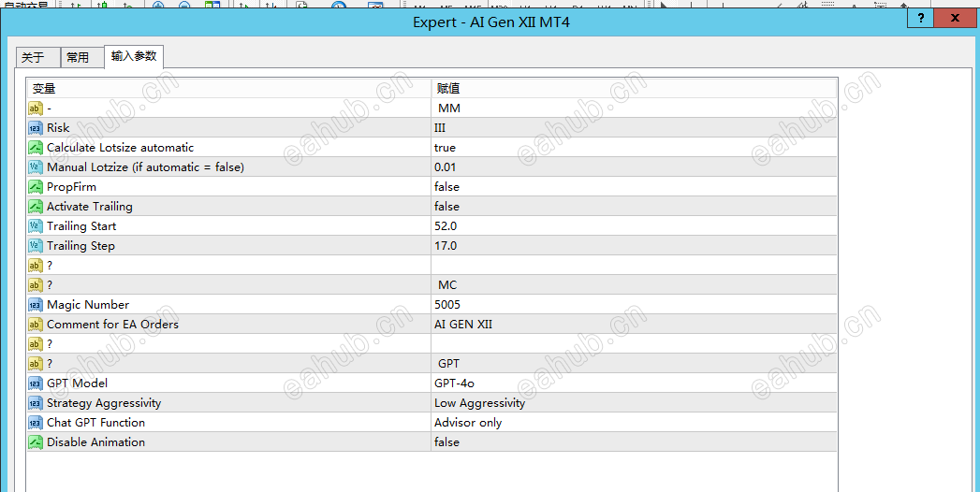Click the enum icon beside Chat GPT Function
The image size is (980, 492).
[35, 423]
